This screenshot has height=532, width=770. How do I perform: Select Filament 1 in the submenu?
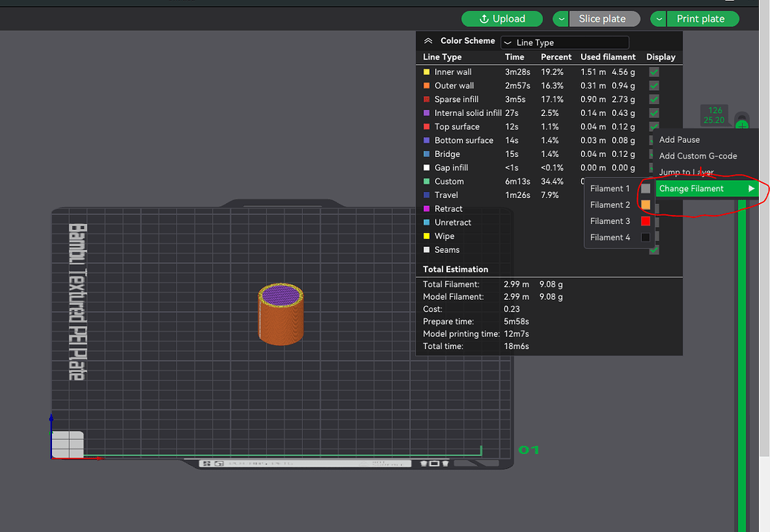pos(619,189)
